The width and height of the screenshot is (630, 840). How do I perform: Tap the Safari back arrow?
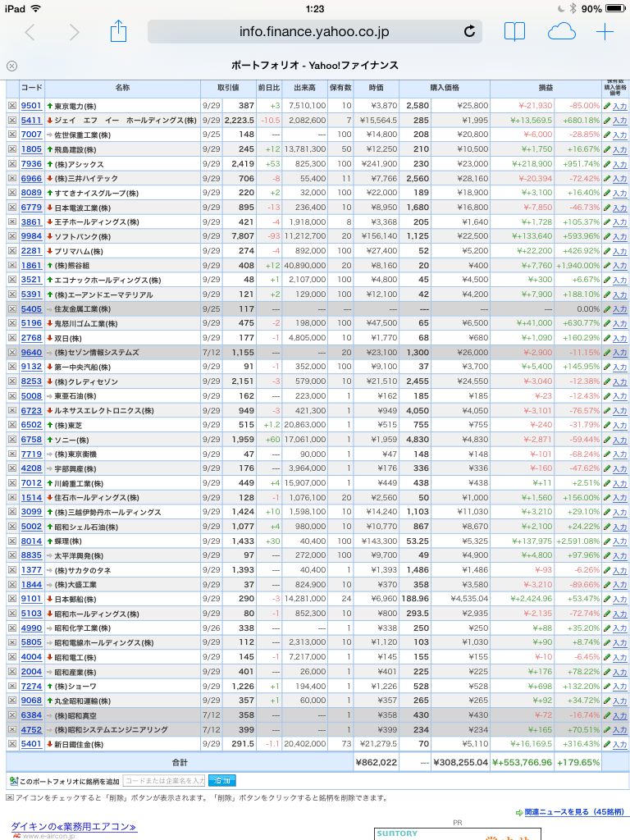tap(30, 32)
